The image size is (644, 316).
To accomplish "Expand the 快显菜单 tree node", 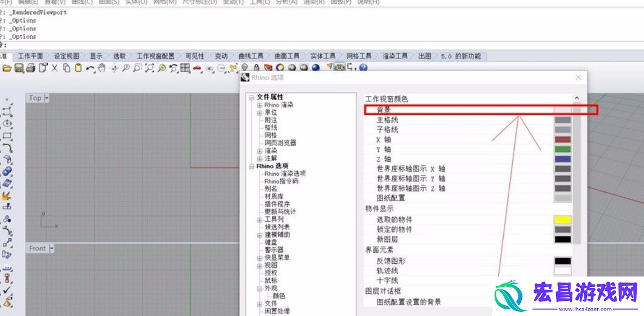I will coord(260,258).
